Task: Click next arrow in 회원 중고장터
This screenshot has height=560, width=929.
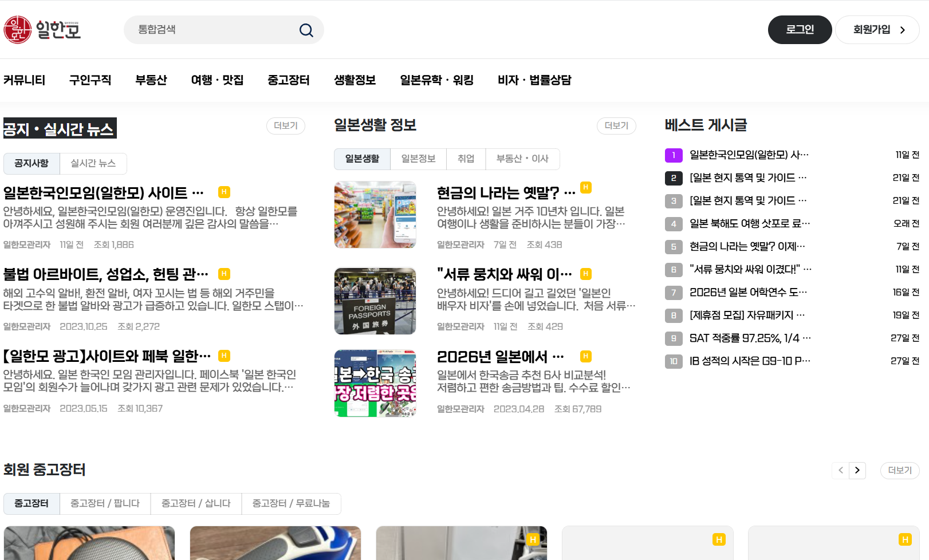Action: [857, 470]
